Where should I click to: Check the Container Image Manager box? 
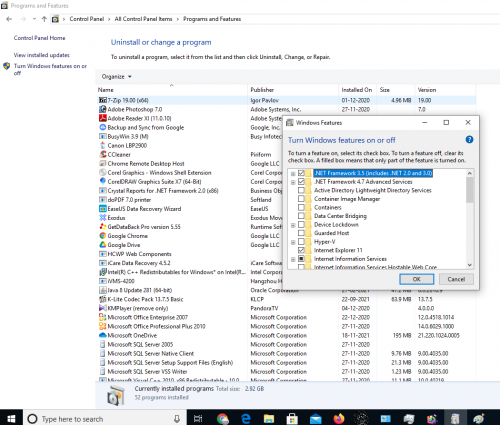(x=301, y=199)
